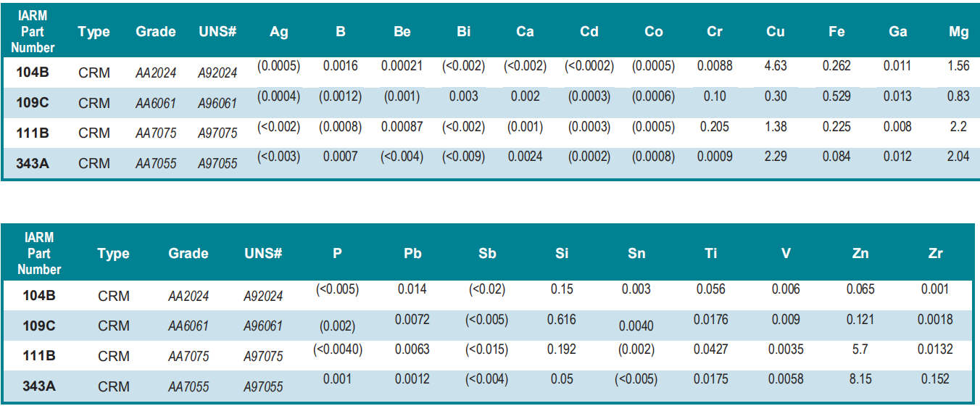
Task: Select the 0.0427 titanium value
Action: click(711, 349)
